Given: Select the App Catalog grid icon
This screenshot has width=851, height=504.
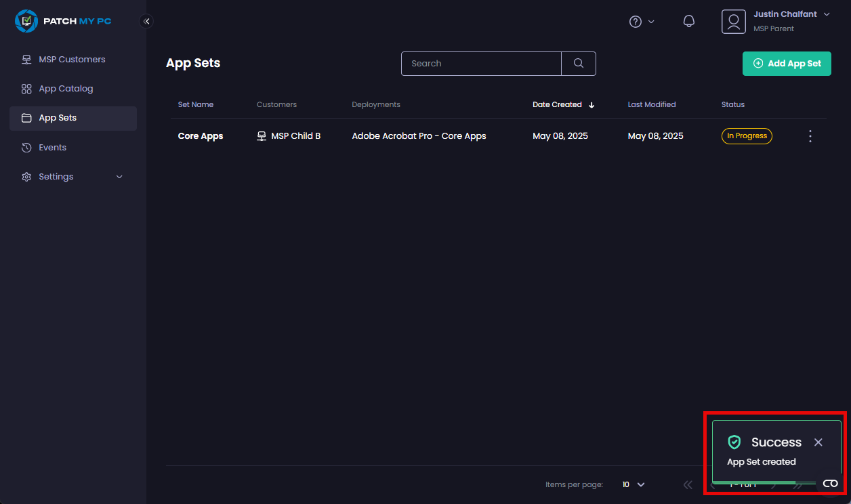Looking at the screenshot, I should [x=26, y=88].
